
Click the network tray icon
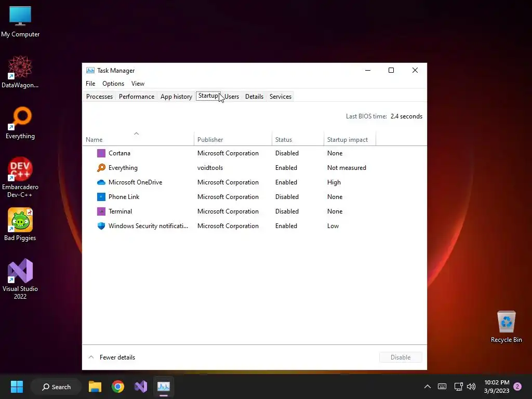pyautogui.click(x=458, y=387)
